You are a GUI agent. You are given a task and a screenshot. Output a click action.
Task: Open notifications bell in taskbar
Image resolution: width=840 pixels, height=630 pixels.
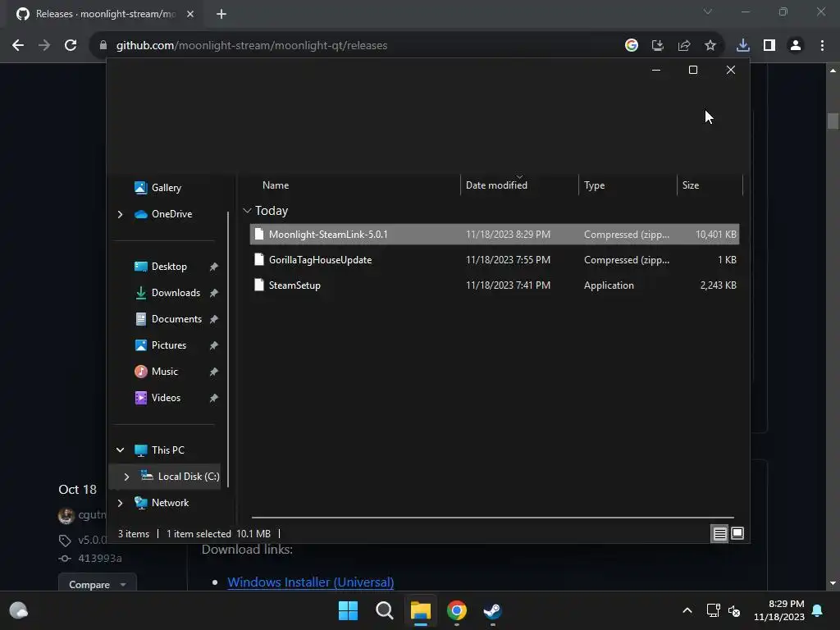(x=818, y=610)
